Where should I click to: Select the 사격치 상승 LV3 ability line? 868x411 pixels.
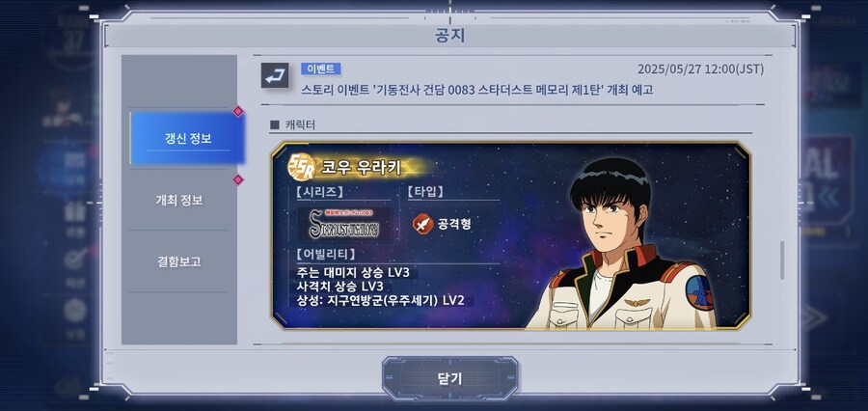(x=339, y=287)
